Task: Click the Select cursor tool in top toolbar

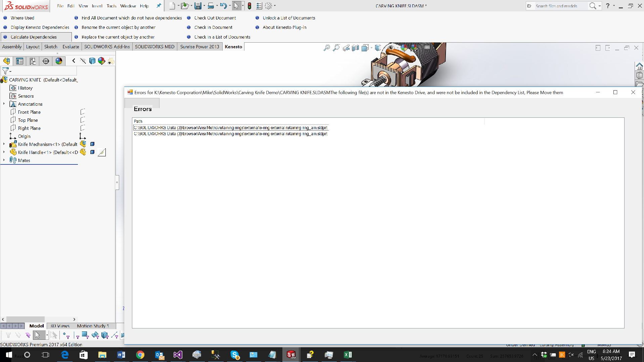Action: pos(236,6)
